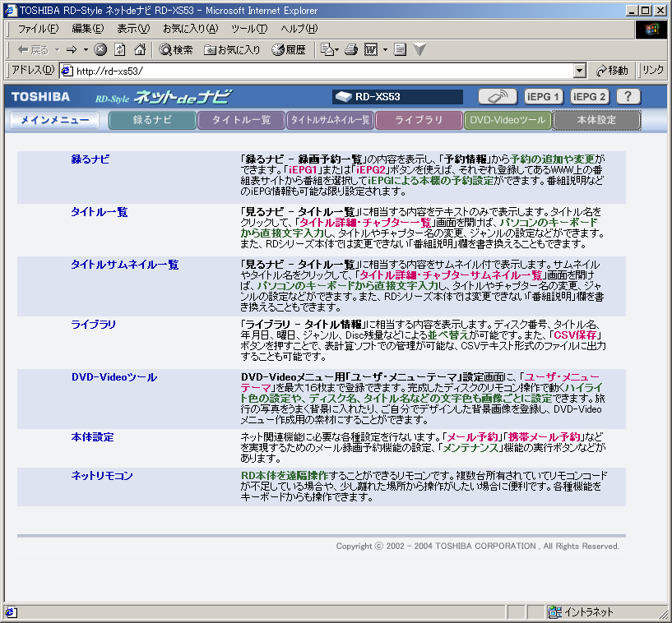
Task: Click the Refresh page icon
Action: (x=120, y=50)
